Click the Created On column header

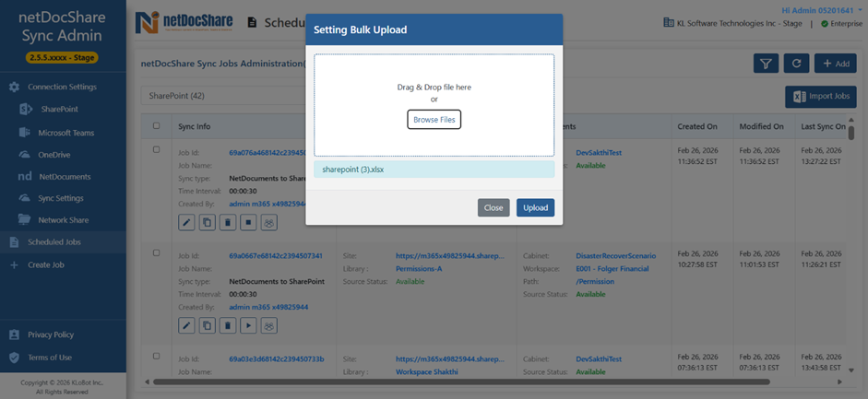[x=697, y=126]
